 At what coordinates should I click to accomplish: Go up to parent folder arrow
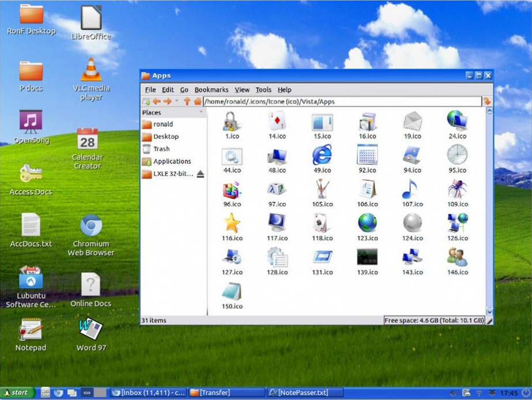click(187, 101)
